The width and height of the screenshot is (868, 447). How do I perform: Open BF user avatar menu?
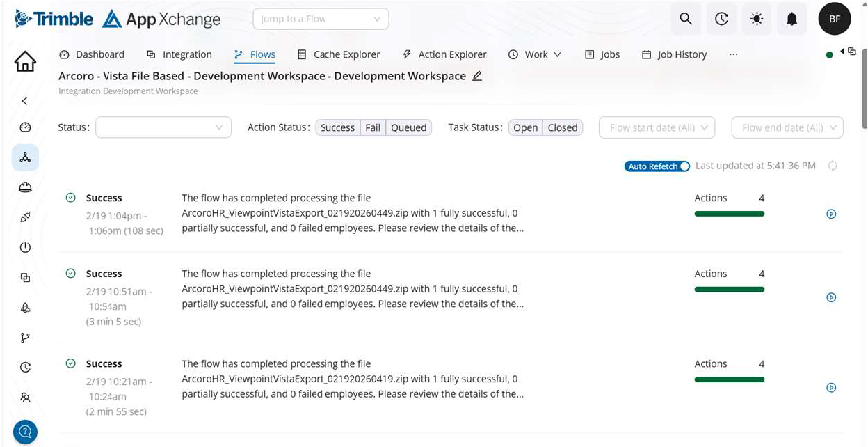pos(835,19)
